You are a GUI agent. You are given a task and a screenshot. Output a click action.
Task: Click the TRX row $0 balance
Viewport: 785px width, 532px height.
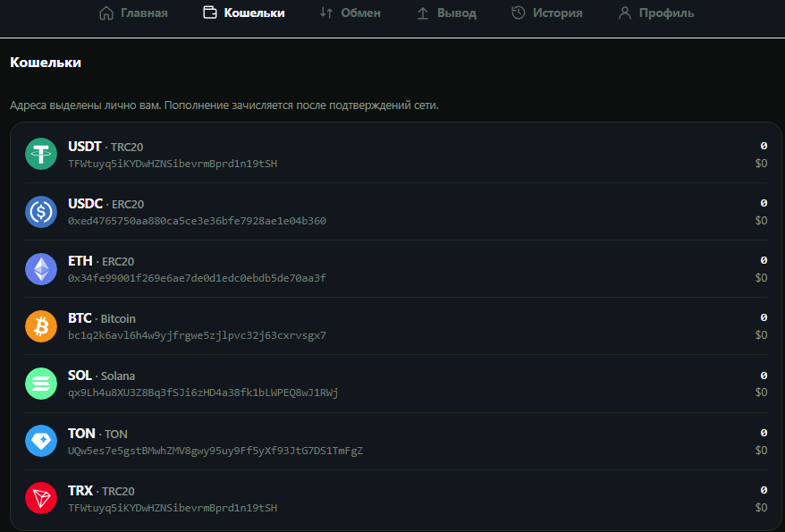pyautogui.click(x=761, y=508)
